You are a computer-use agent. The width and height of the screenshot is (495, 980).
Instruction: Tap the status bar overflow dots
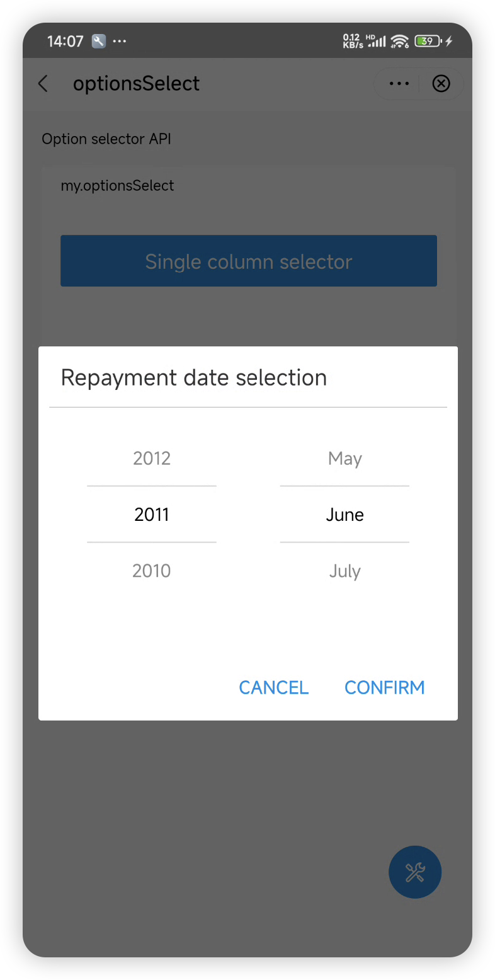click(119, 42)
